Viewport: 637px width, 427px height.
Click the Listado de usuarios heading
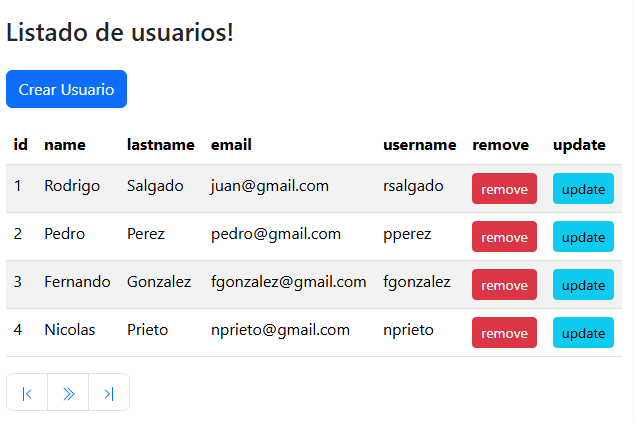click(120, 32)
